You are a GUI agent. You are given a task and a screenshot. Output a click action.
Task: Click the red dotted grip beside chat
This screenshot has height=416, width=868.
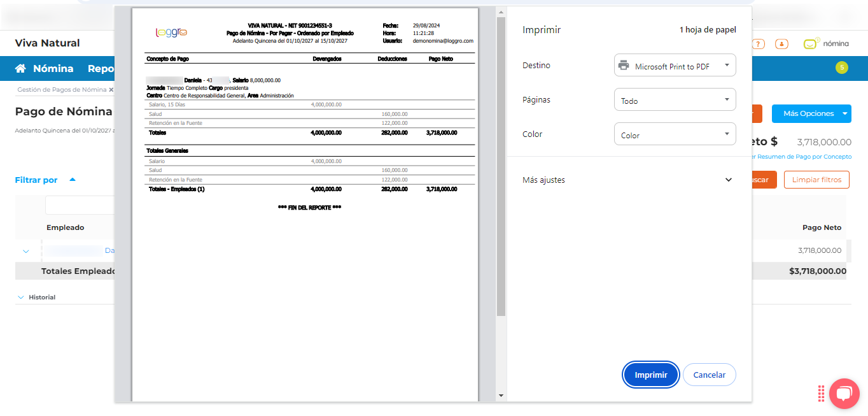tap(822, 393)
